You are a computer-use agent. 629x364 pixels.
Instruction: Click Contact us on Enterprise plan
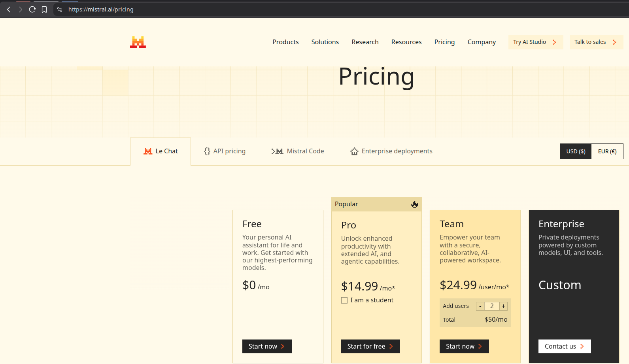click(565, 346)
